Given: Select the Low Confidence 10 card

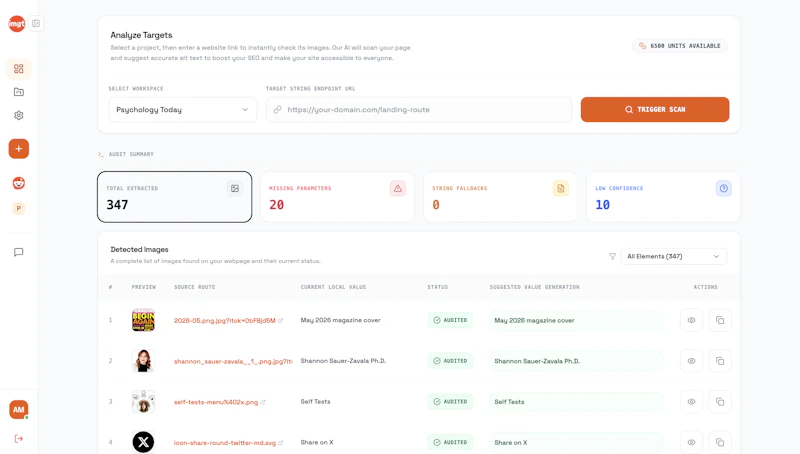Looking at the screenshot, I should (x=663, y=197).
